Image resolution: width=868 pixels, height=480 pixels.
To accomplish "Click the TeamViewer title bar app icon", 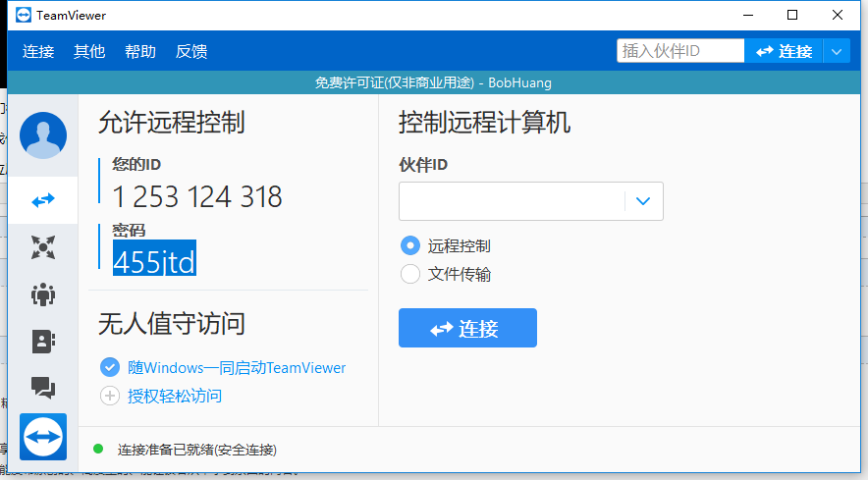I will 24,15.
